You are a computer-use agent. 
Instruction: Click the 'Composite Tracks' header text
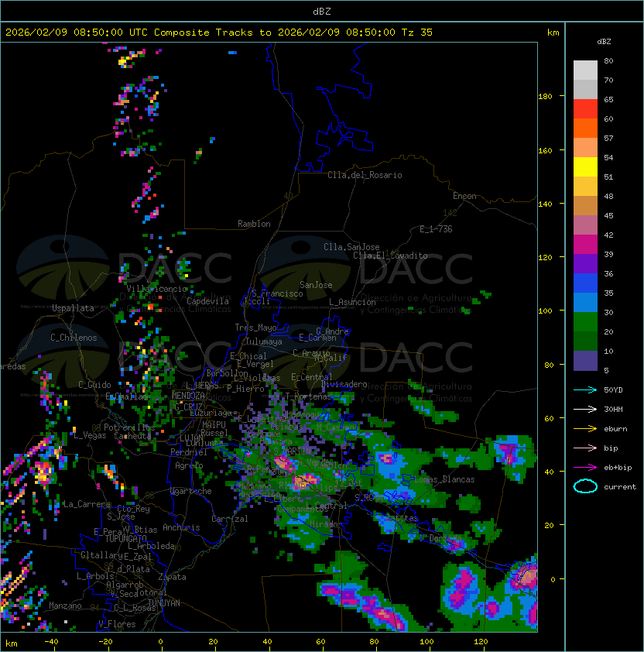pos(204,32)
